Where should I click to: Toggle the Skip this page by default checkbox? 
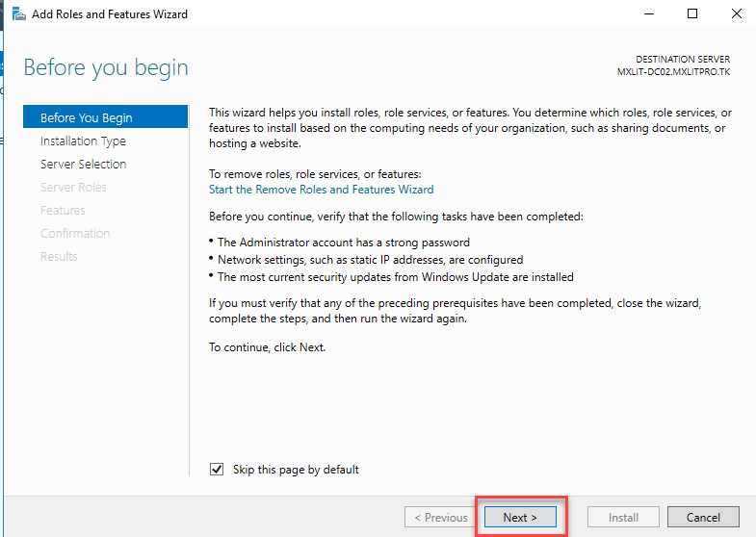(x=217, y=470)
